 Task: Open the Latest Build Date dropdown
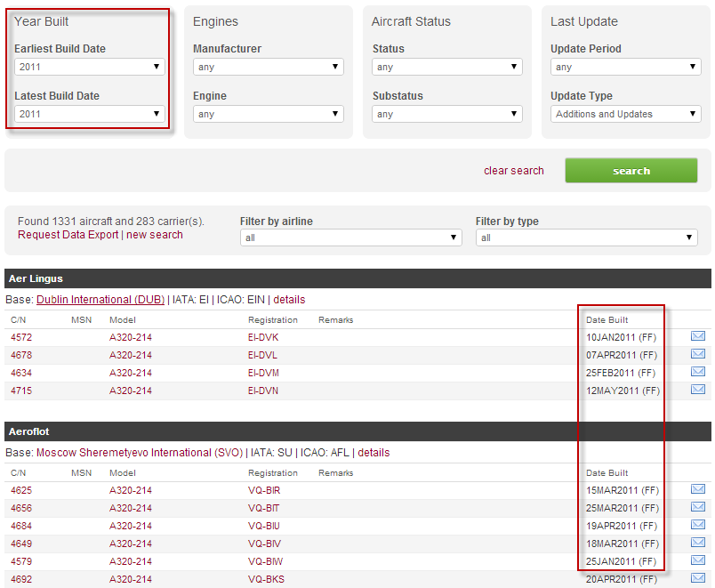click(x=89, y=114)
